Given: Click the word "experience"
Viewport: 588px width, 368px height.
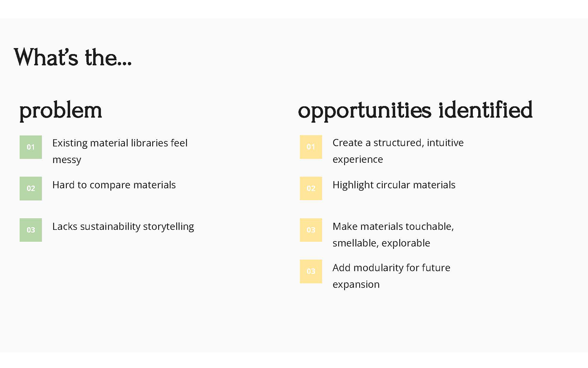Looking at the screenshot, I should pyautogui.click(x=358, y=159).
